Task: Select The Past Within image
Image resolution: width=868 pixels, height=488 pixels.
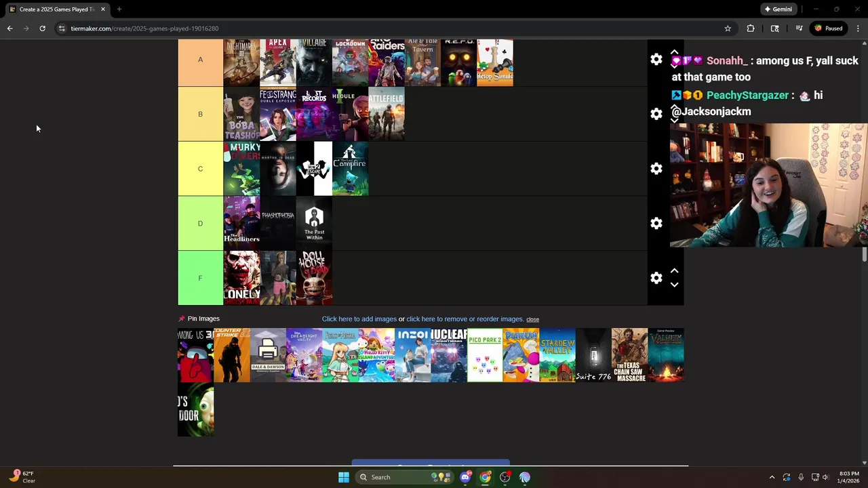Action: pyautogui.click(x=314, y=223)
